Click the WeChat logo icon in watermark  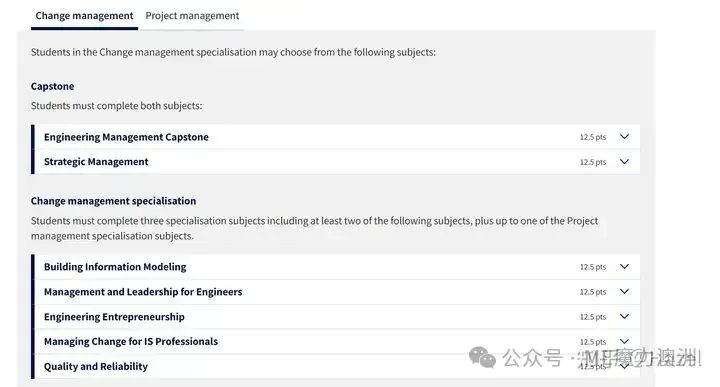(482, 358)
